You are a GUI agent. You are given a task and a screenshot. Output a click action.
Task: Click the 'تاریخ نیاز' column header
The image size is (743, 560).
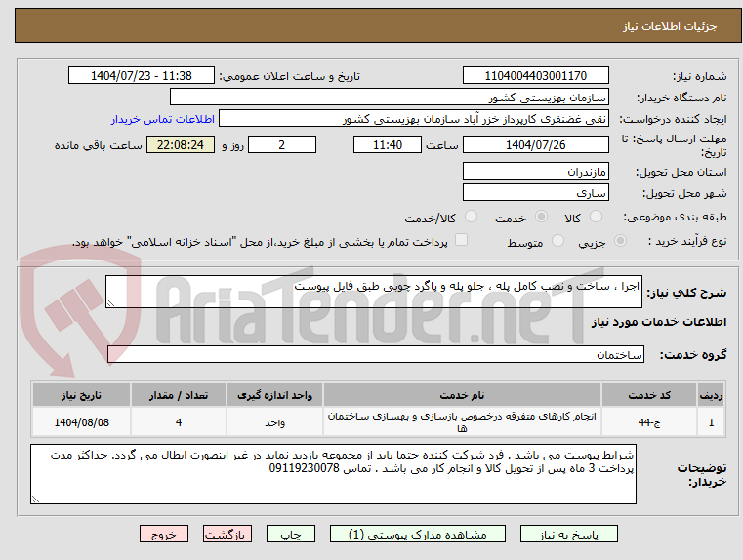(81, 395)
